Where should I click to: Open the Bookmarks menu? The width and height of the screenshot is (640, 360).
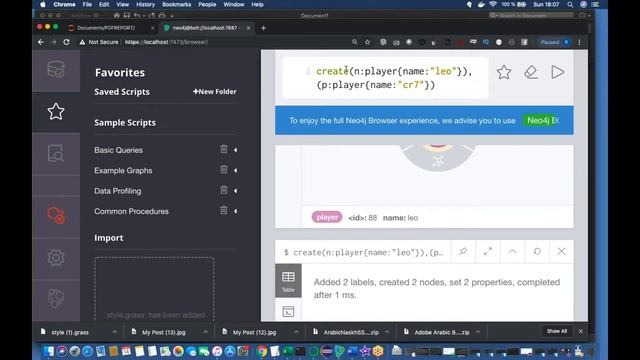click(x=176, y=4)
